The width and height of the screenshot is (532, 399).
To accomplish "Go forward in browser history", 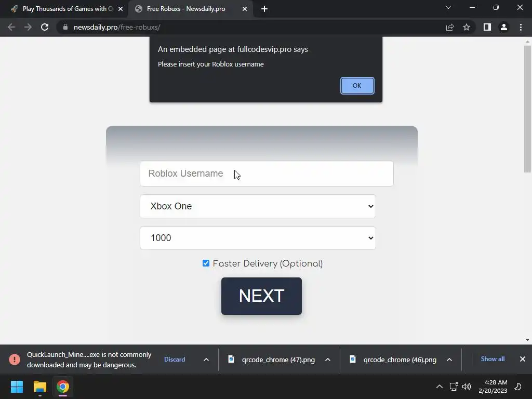I will (x=28, y=27).
